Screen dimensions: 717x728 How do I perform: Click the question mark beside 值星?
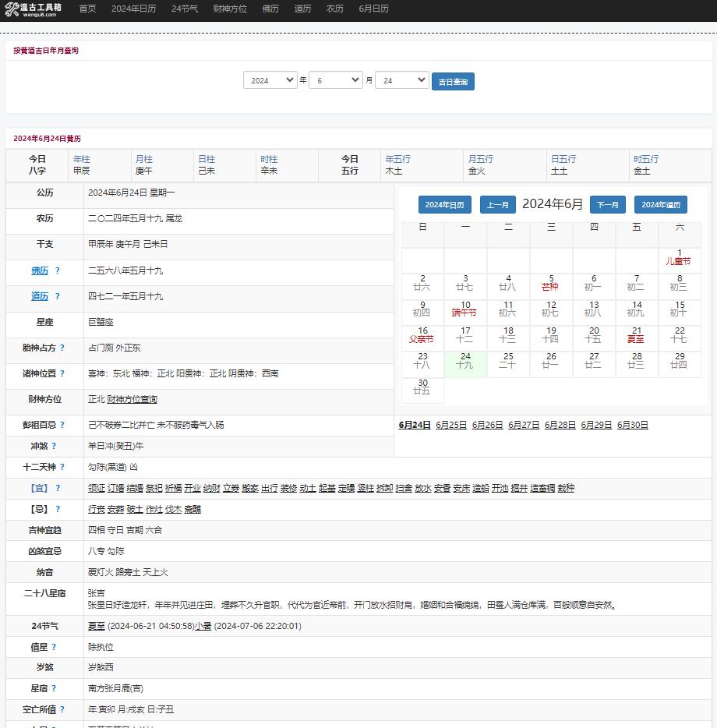pyautogui.click(x=54, y=648)
